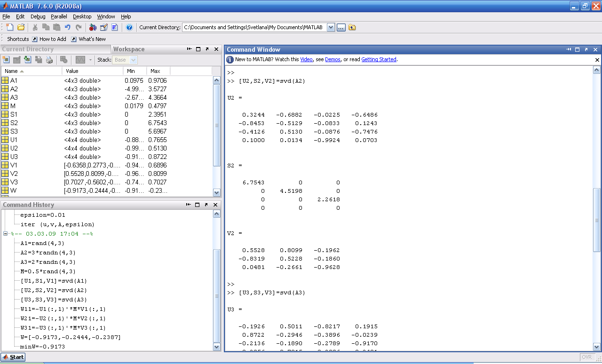Open the File menu

click(x=6, y=16)
